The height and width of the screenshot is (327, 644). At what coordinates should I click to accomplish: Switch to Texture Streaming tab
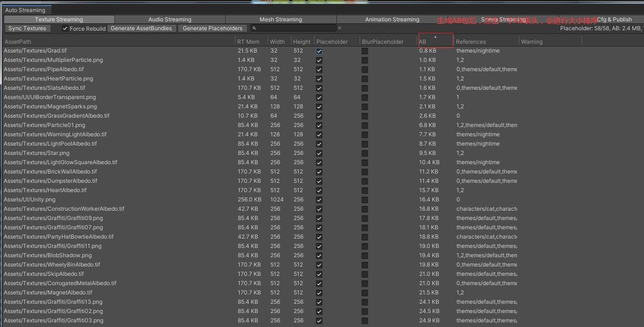click(x=59, y=19)
